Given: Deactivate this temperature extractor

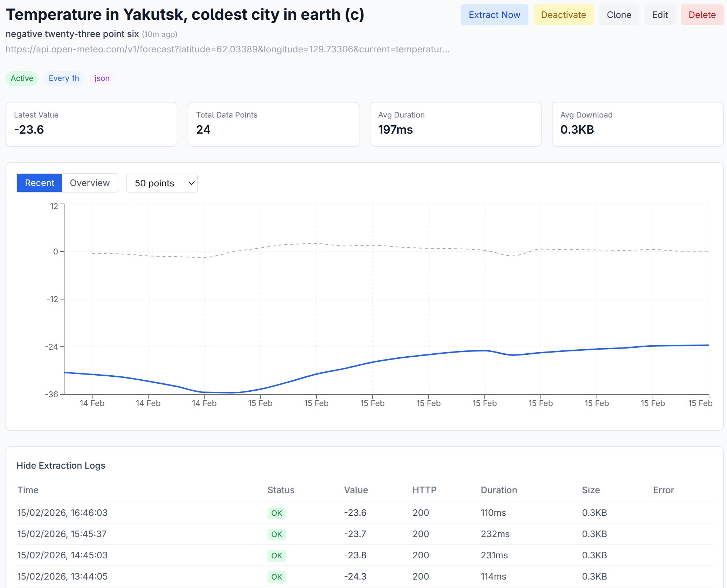Looking at the screenshot, I should coord(563,15).
